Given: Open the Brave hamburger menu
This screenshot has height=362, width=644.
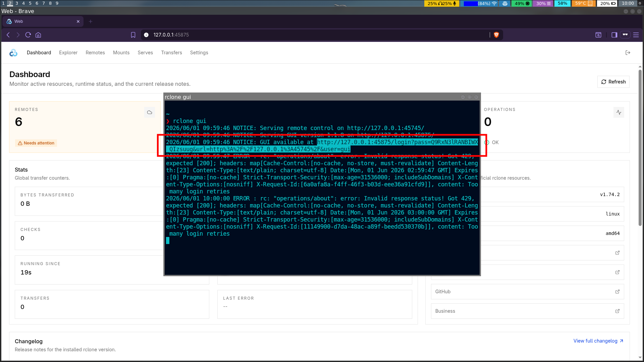Looking at the screenshot, I should pyautogui.click(x=636, y=35).
